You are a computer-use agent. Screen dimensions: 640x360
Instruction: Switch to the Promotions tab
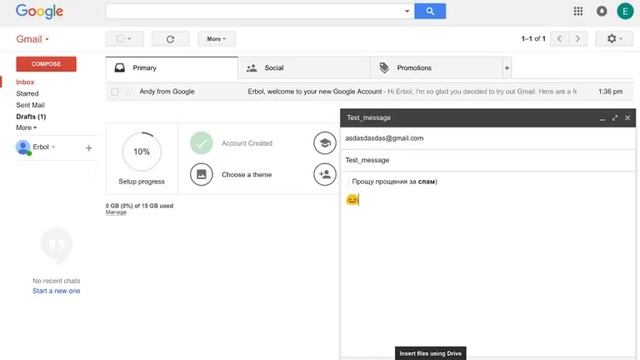tap(436, 68)
